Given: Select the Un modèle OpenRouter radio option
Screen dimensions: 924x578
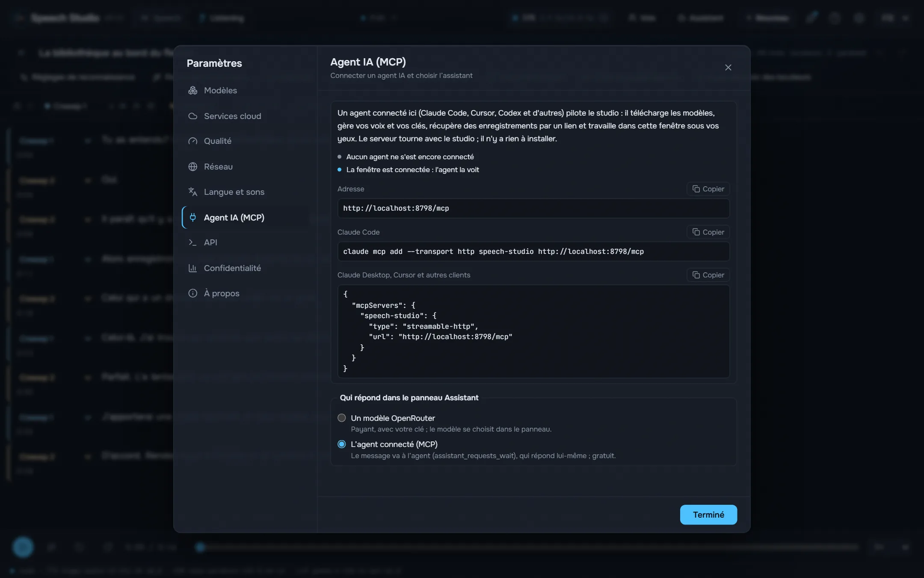Looking at the screenshot, I should (x=342, y=418).
